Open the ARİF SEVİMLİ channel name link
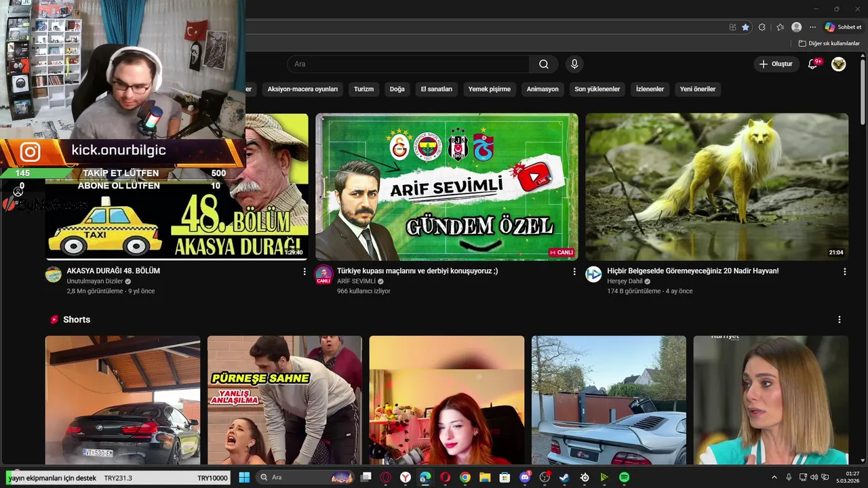 point(356,281)
